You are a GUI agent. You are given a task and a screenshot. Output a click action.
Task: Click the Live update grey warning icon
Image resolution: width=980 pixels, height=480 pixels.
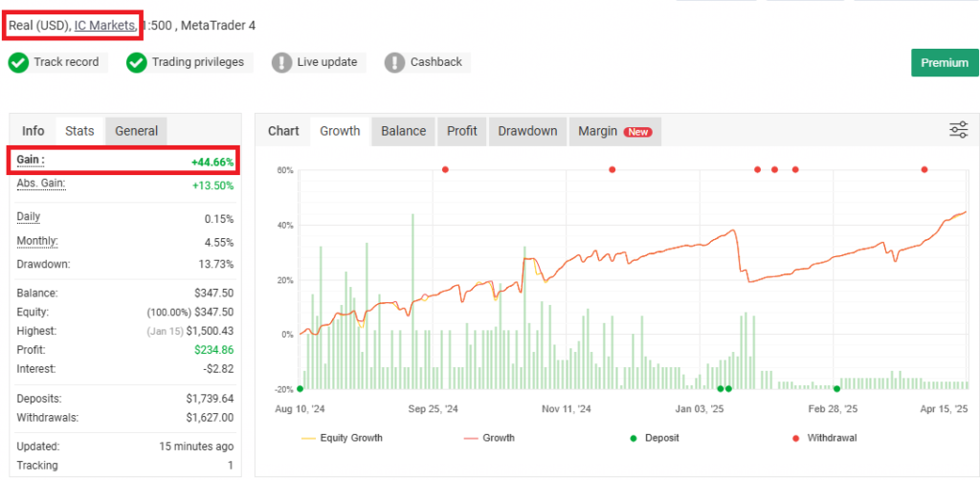(281, 62)
